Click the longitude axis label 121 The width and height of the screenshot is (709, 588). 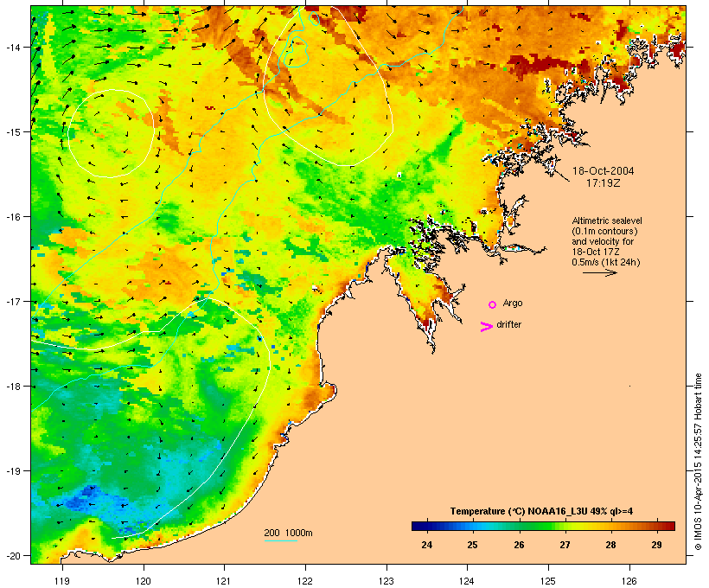tap(224, 581)
